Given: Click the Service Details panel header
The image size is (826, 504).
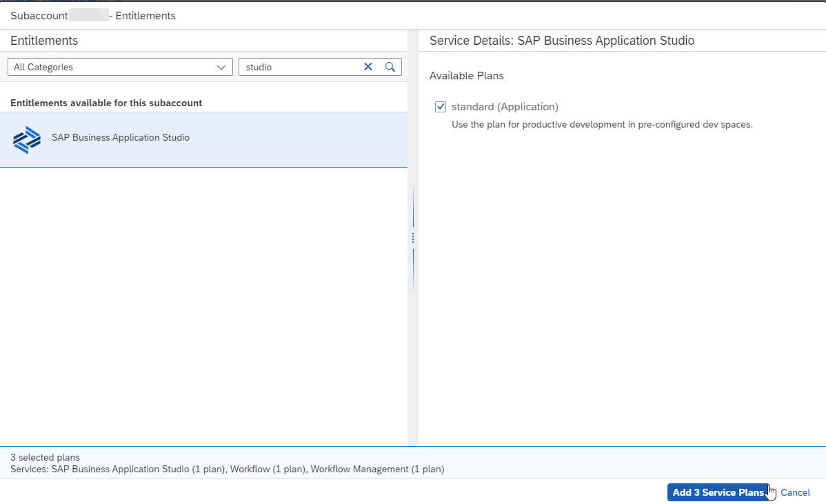Looking at the screenshot, I should coord(561,41).
